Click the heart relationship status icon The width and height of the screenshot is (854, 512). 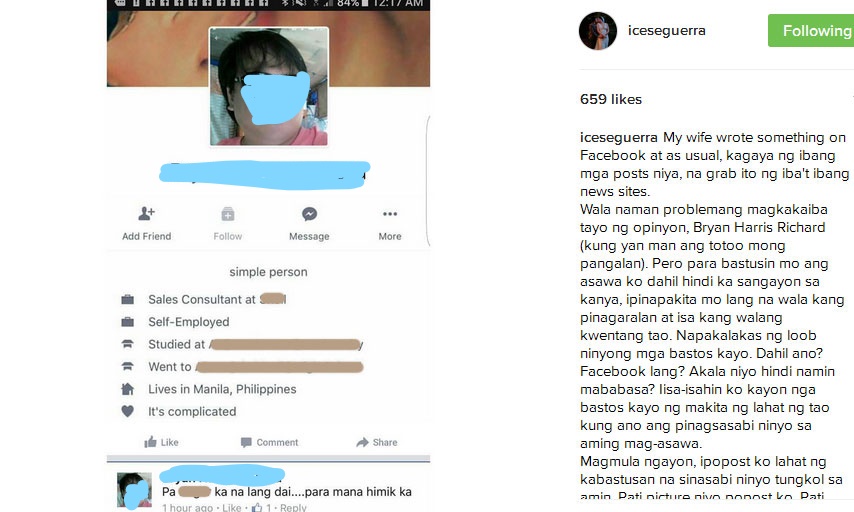[x=127, y=411]
